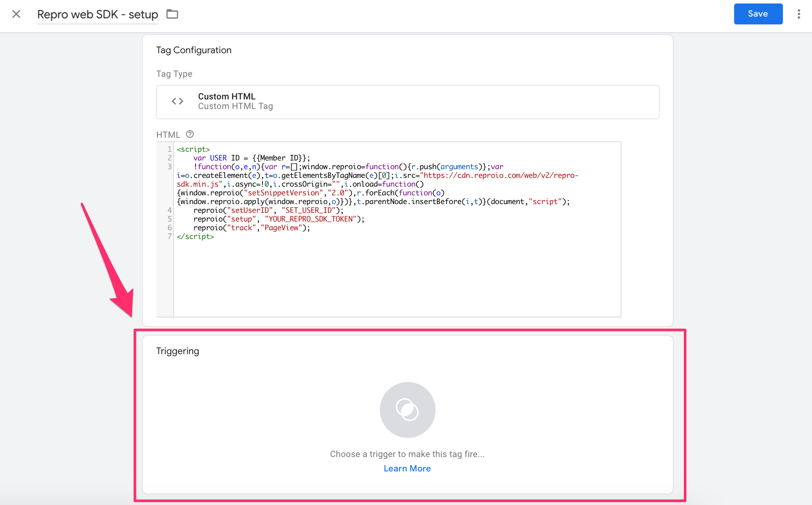The width and height of the screenshot is (812, 505).
Task: Click the 'YOUR_REPRO_SDK_TOKEN' string in code
Action: [x=310, y=219]
